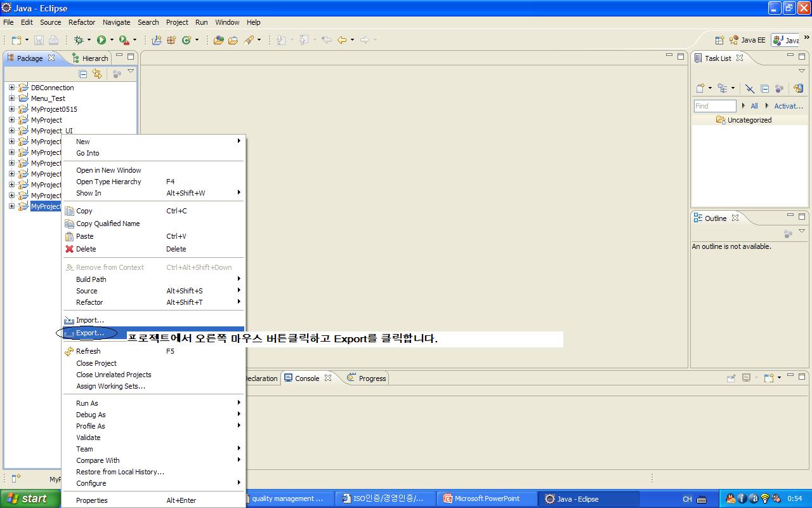812x508 pixels.
Task: Click the Find field in Task List
Action: (x=714, y=106)
